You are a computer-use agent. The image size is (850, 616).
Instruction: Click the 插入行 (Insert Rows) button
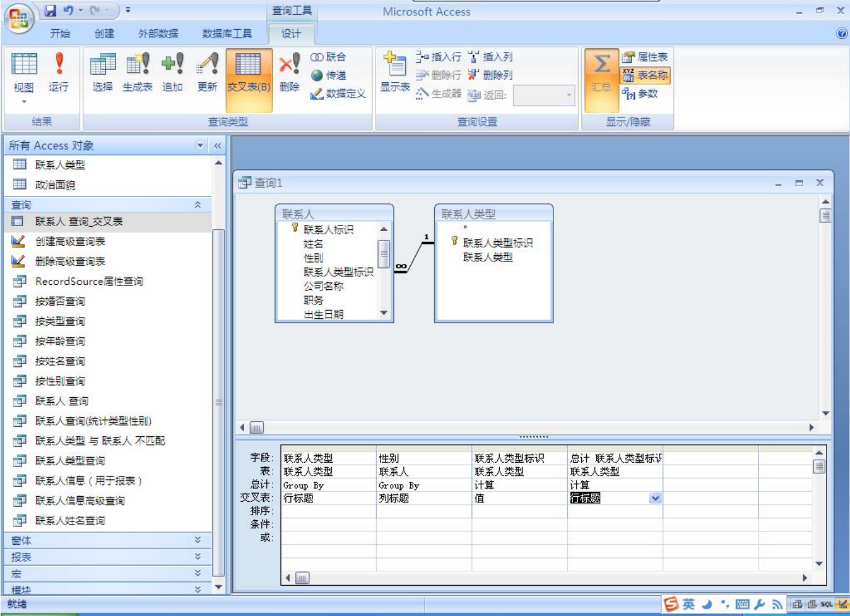[439, 57]
